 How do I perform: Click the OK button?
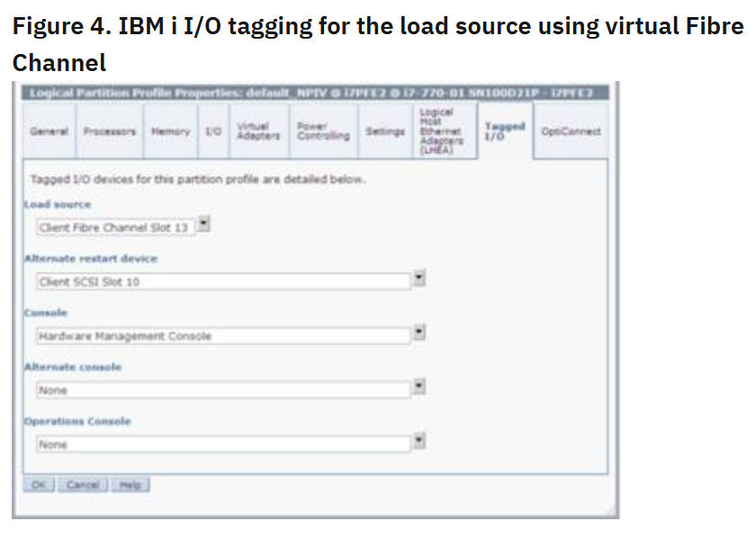[x=39, y=484]
